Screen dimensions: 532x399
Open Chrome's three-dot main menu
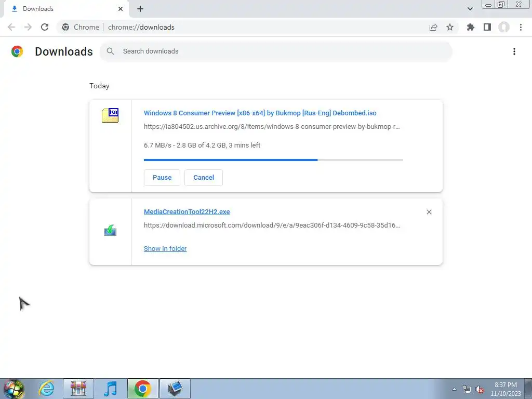pyautogui.click(x=521, y=27)
